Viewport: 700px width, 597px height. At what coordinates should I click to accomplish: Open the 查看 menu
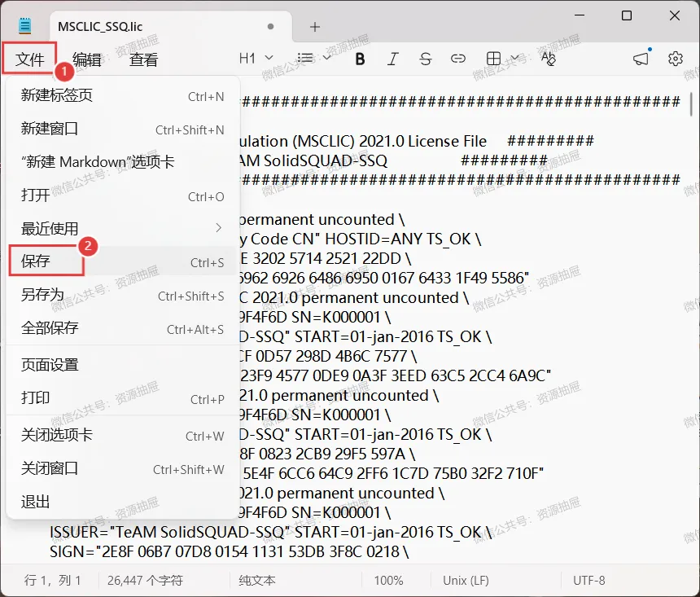[x=143, y=59]
